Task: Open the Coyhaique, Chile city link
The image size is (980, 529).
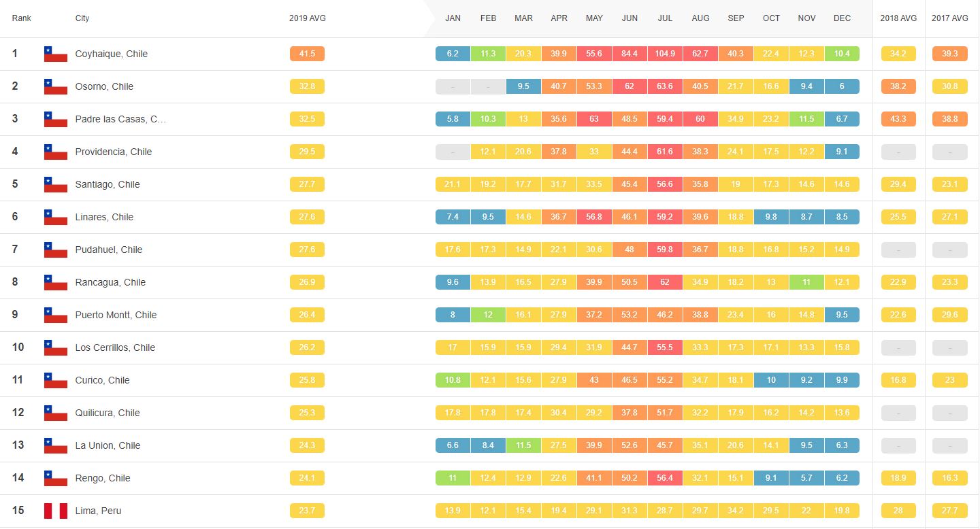Action: tap(111, 54)
